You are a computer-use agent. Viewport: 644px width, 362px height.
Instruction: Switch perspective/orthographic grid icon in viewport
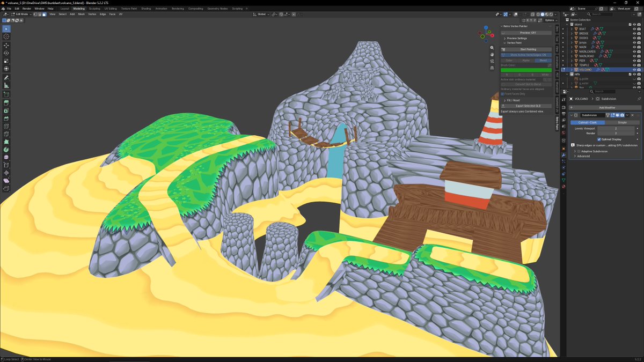(x=492, y=68)
